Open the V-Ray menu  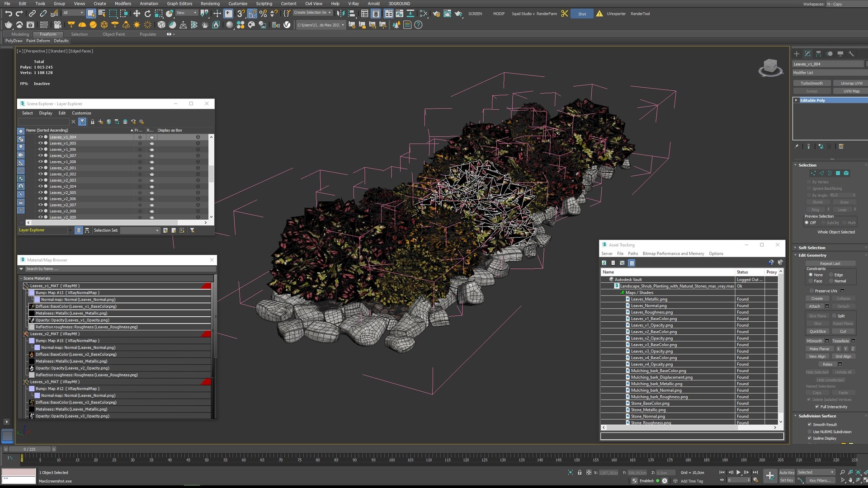point(353,4)
